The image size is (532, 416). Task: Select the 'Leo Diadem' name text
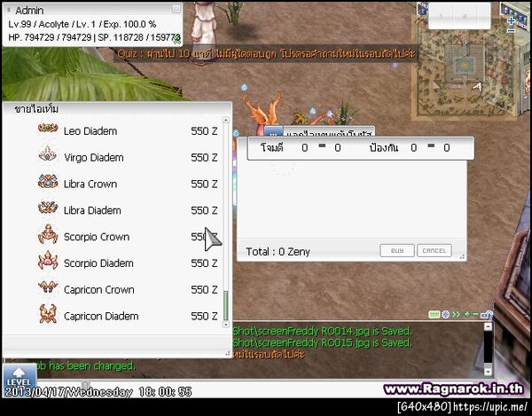90,131
